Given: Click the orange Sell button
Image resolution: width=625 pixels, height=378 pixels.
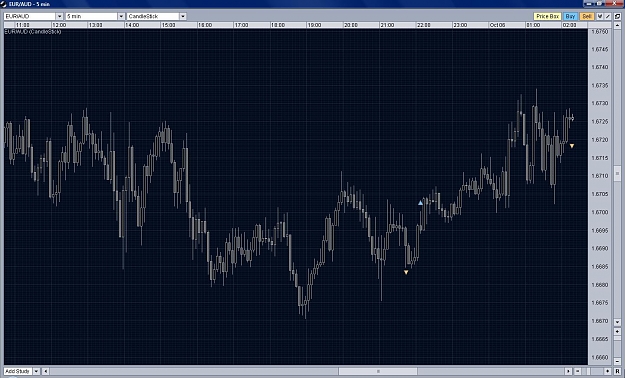Looking at the screenshot, I should pos(587,16).
